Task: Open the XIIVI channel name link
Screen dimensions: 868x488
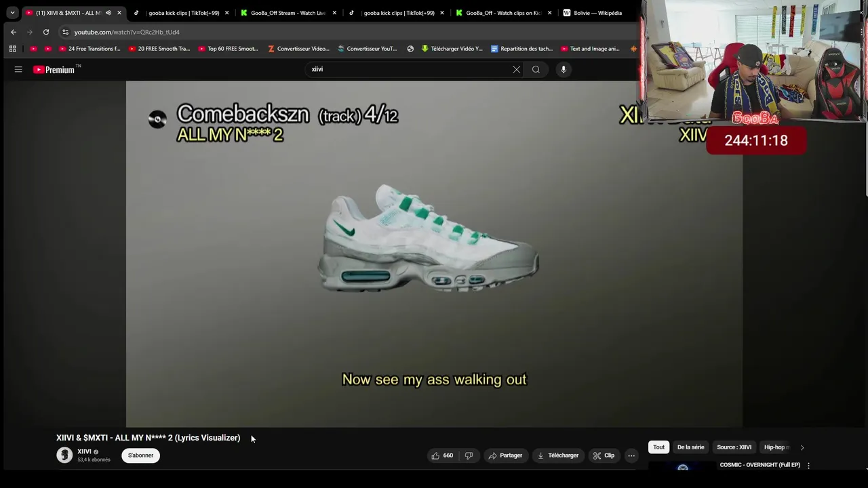Action: click(84, 451)
